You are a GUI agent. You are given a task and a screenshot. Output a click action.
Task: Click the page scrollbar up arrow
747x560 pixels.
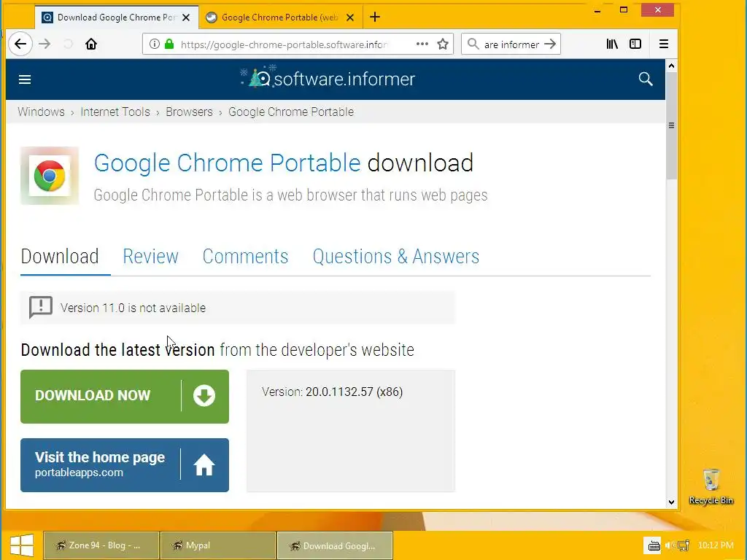pyautogui.click(x=671, y=66)
